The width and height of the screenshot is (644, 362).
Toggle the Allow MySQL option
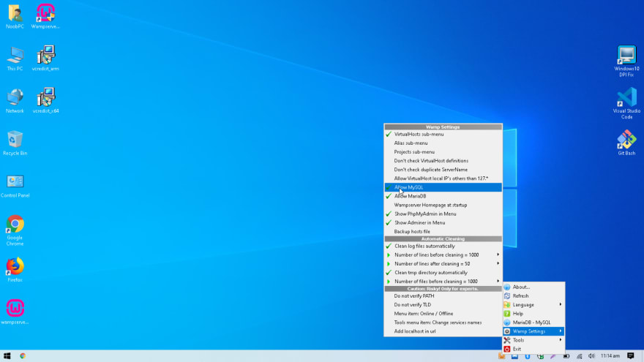[x=443, y=187]
